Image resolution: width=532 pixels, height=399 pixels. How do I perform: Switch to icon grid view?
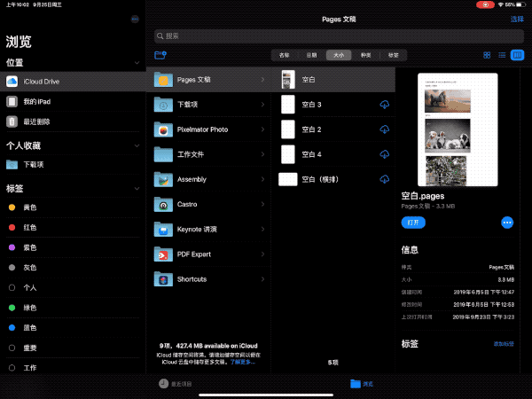(487, 55)
